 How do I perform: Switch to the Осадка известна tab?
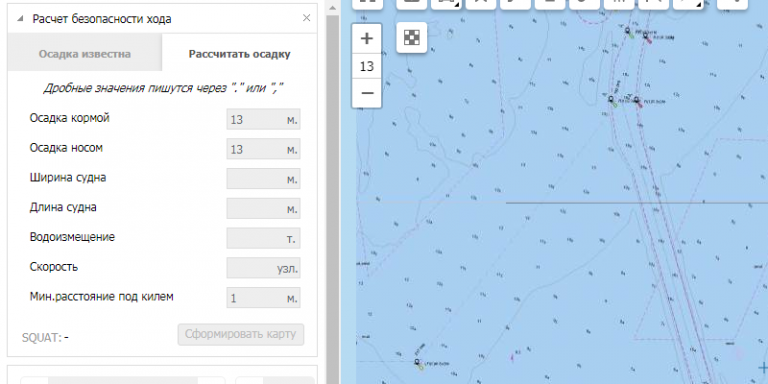pos(85,53)
